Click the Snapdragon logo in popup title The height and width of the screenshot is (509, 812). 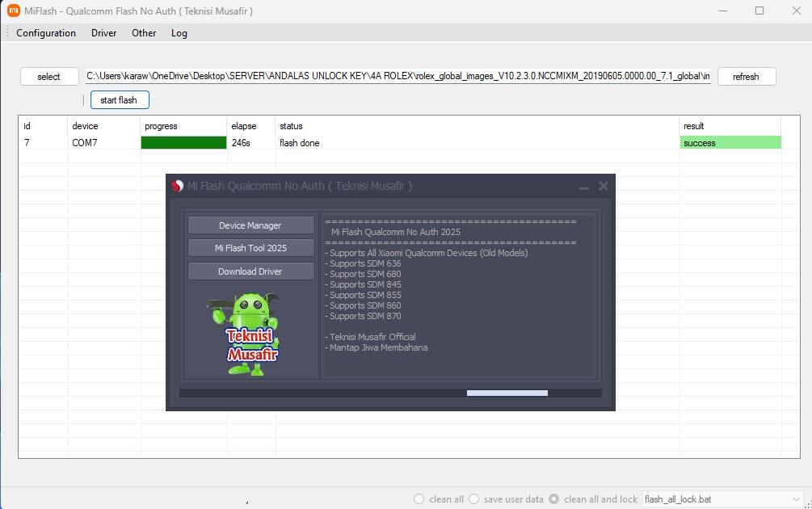(178, 187)
